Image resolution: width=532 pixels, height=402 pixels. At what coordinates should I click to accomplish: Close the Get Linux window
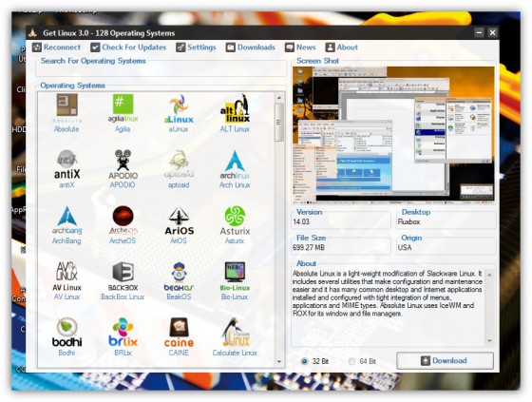click(x=492, y=32)
